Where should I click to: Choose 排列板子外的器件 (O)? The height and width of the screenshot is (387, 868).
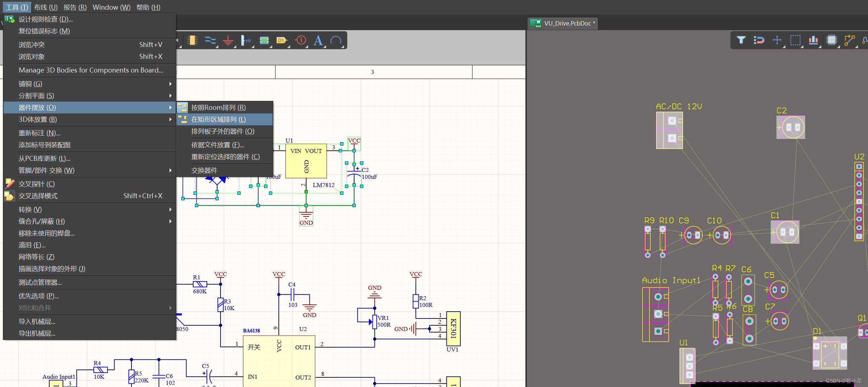tap(225, 131)
